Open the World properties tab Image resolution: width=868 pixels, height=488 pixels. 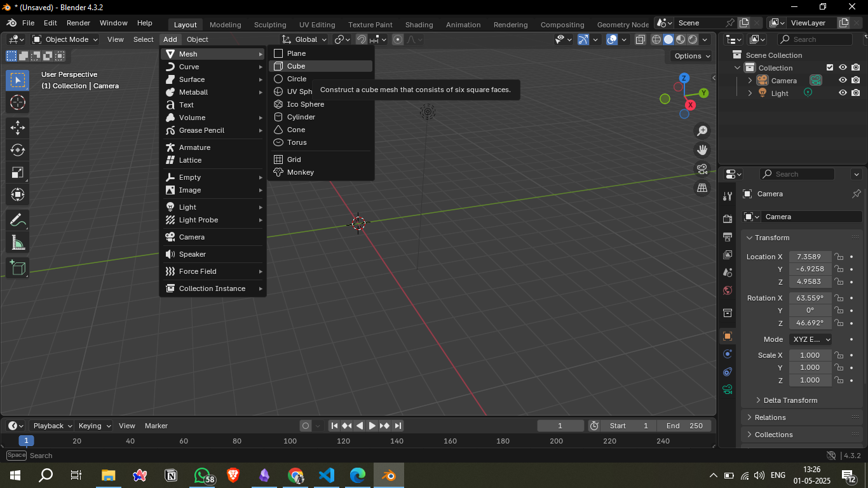728,290
